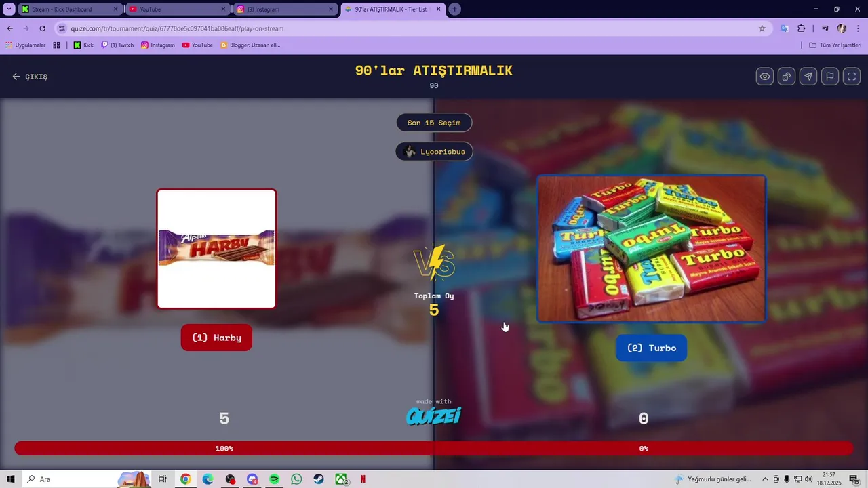Open volume control in system tray

pyautogui.click(x=808, y=479)
